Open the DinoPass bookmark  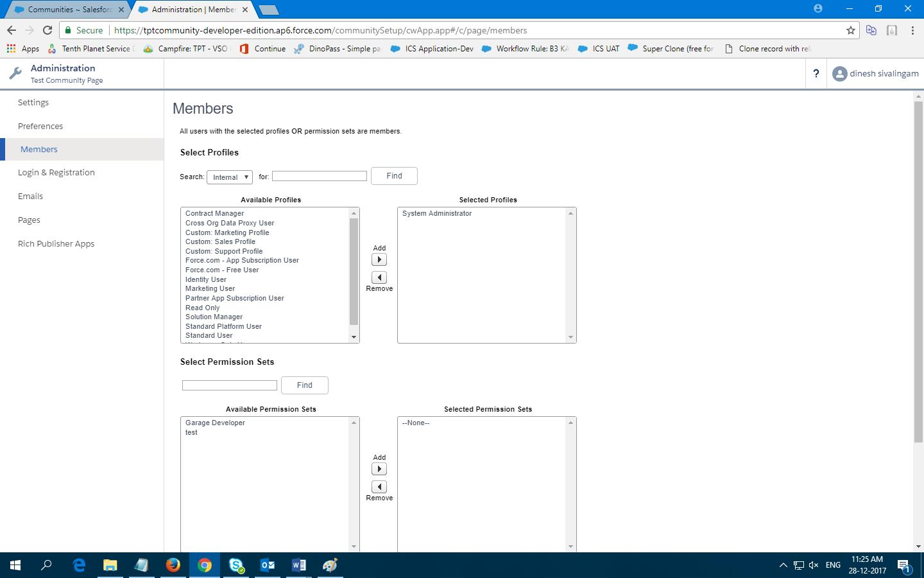tap(338, 48)
